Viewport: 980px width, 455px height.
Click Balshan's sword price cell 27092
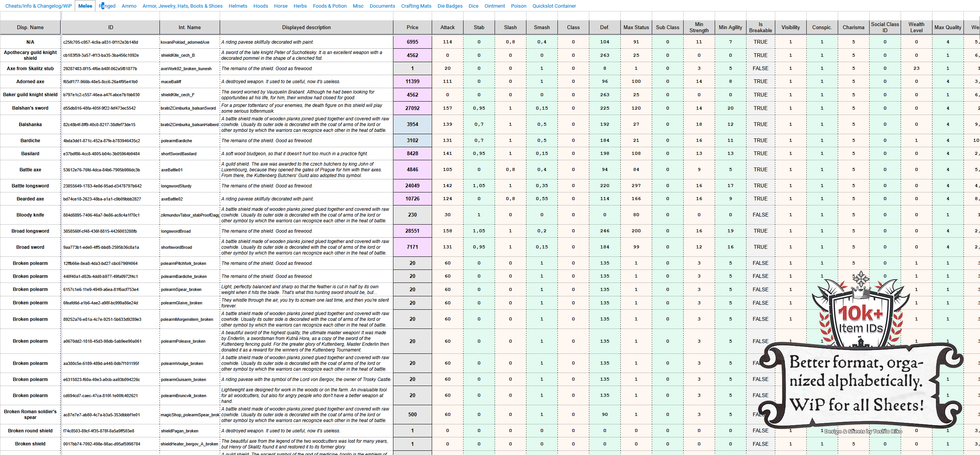tap(412, 108)
